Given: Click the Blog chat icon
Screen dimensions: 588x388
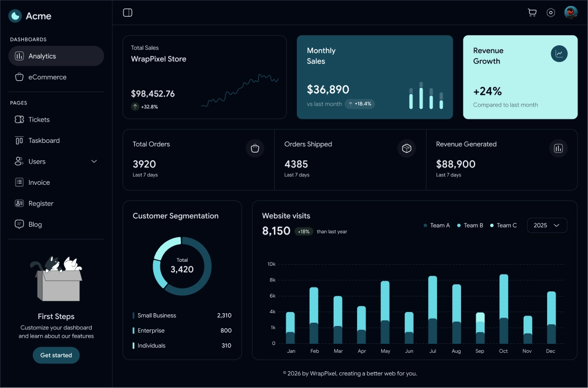Looking at the screenshot, I should 19,224.
